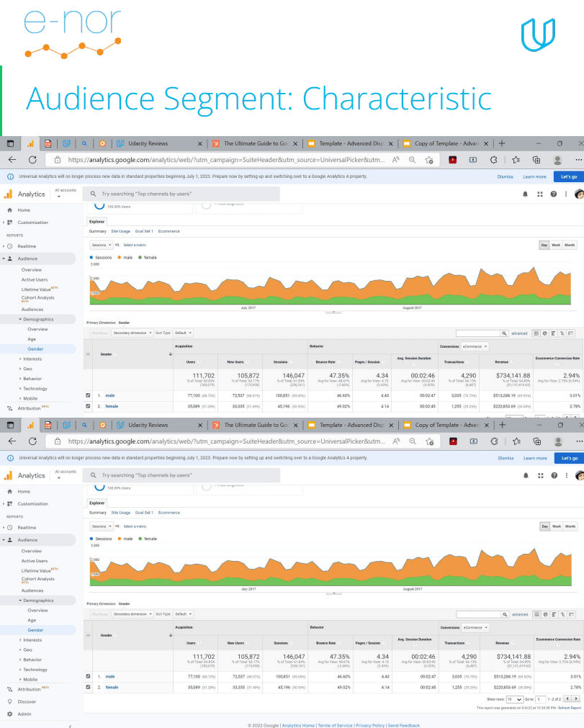Select the Data table view icon in the upper window
584x728 pixels.
[x=536, y=333]
